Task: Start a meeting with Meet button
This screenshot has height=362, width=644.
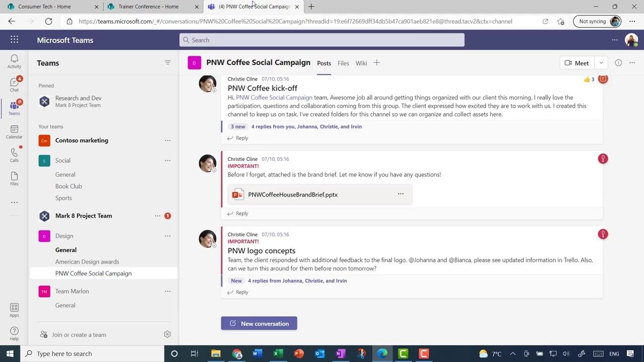Action: click(x=577, y=63)
